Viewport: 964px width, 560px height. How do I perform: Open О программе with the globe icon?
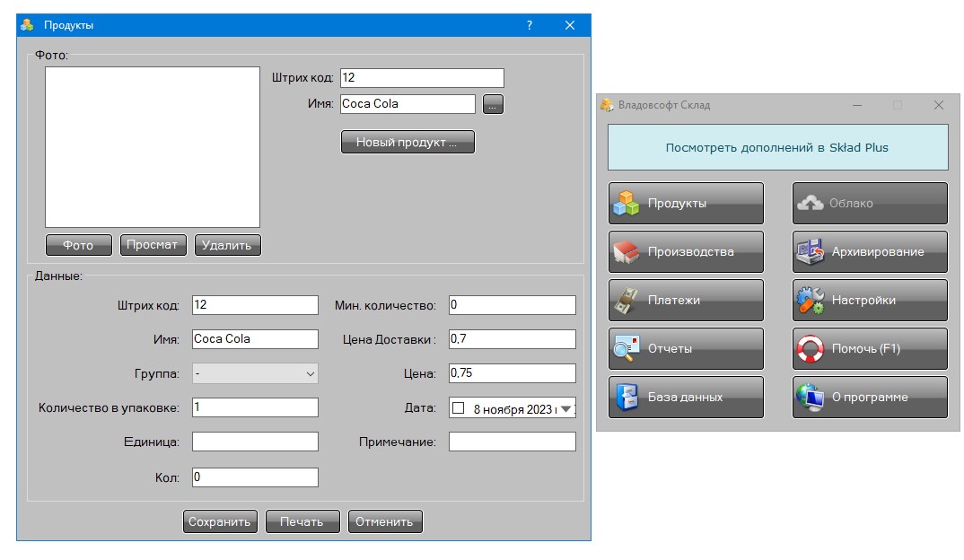[870, 397]
